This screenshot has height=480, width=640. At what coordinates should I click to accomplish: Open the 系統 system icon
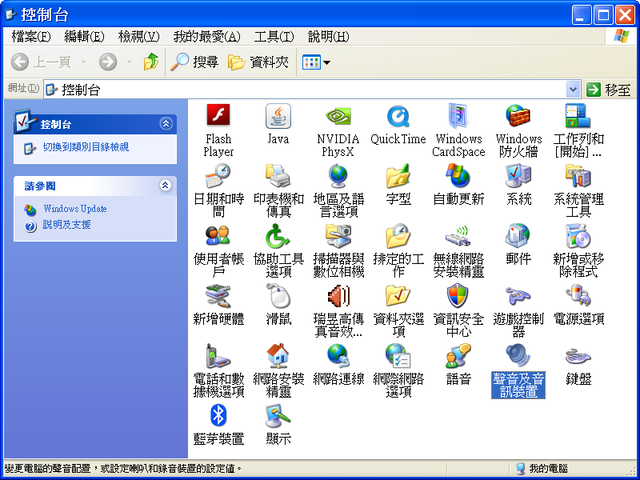click(518, 176)
